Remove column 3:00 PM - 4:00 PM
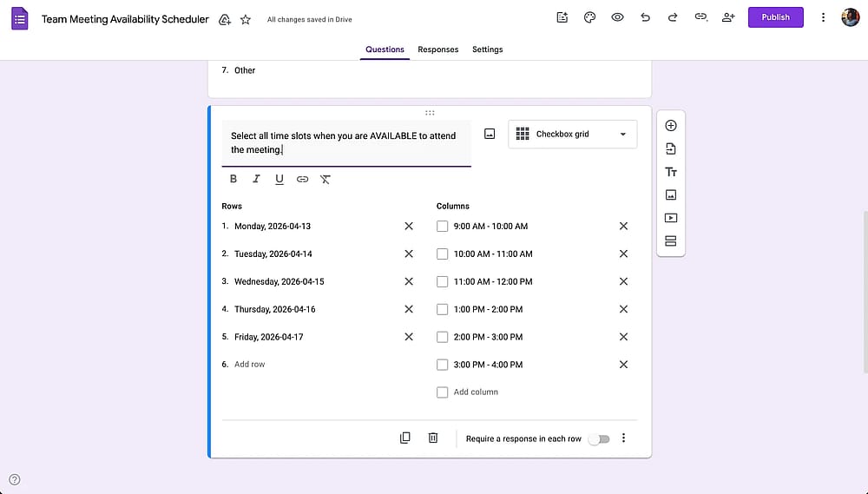The image size is (868, 494). [x=623, y=365]
